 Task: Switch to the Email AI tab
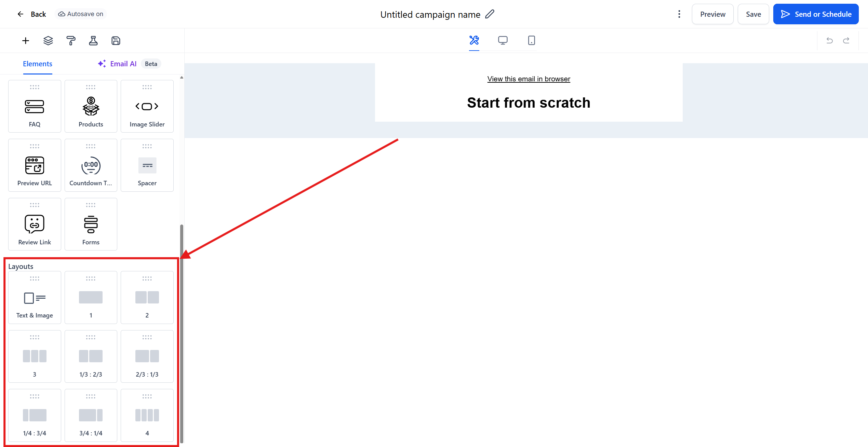123,64
